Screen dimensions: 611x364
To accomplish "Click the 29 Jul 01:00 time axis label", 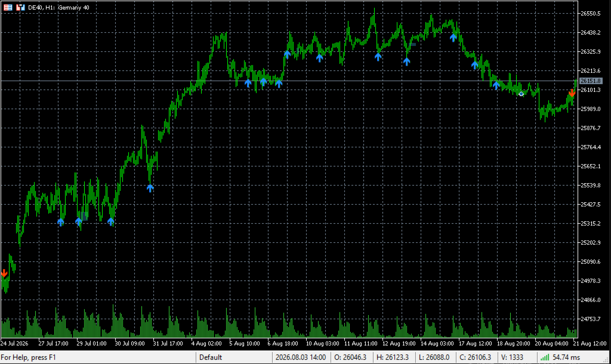I will 91,344.
